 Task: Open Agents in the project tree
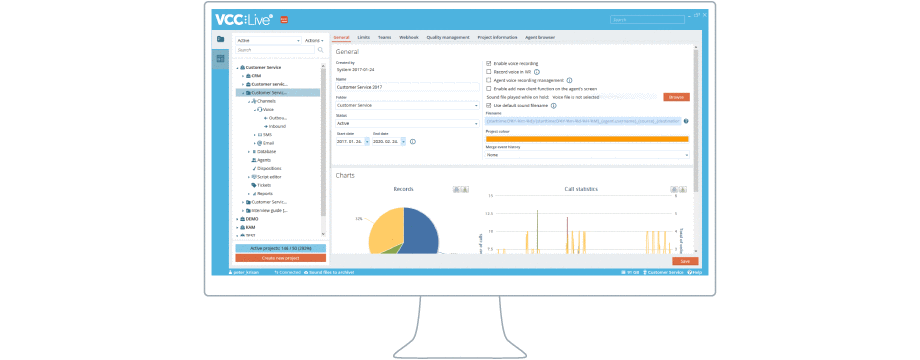click(261, 160)
